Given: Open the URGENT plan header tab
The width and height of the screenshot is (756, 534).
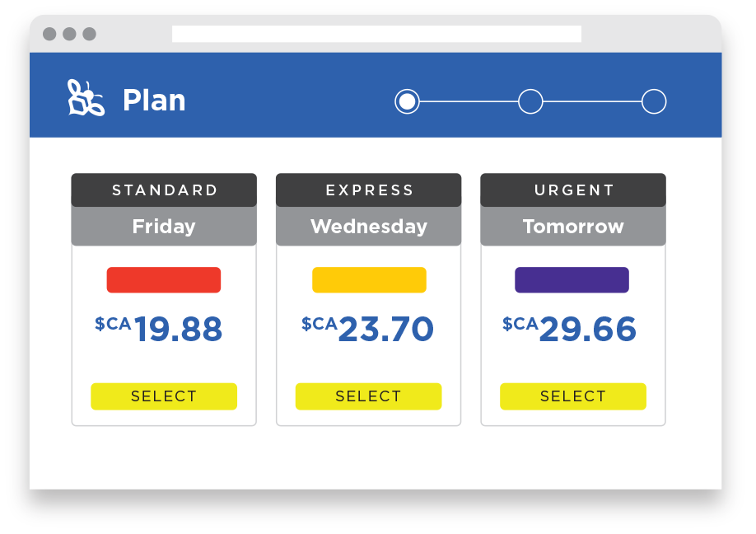Looking at the screenshot, I should click(573, 190).
